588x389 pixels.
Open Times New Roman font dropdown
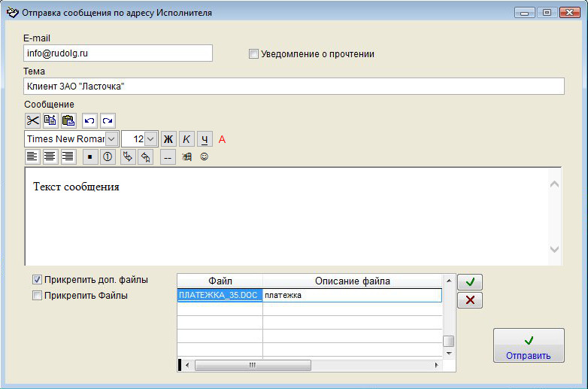pyautogui.click(x=111, y=139)
